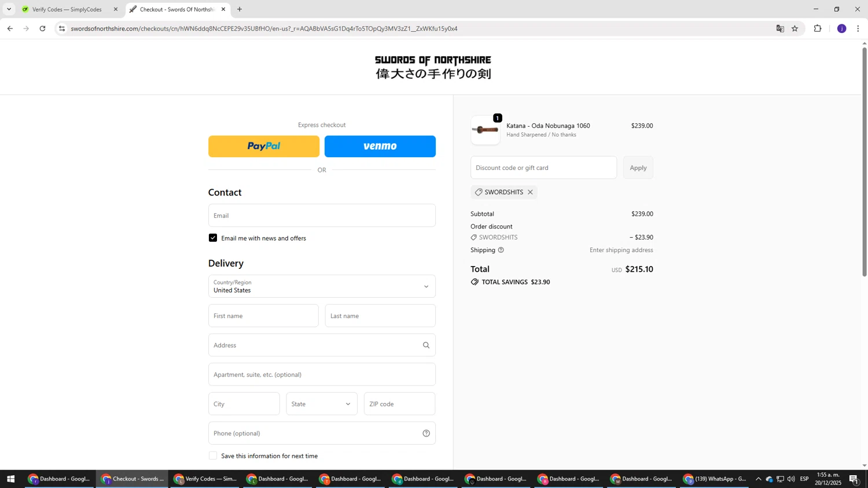Show help for the phone field
Viewport: 868px width, 488px height.
click(426, 433)
